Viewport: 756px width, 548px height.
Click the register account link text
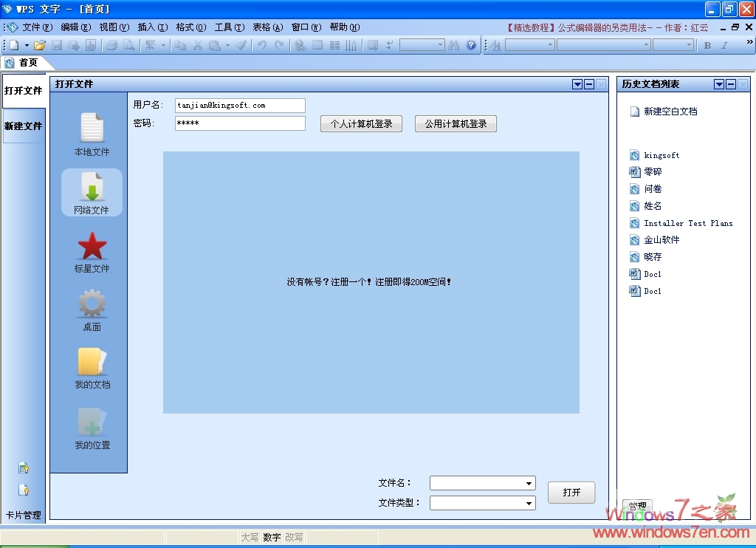[369, 281]
